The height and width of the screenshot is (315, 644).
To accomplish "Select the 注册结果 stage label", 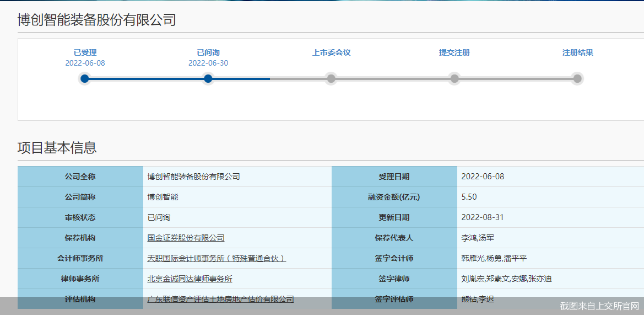I will click(577, 52).
